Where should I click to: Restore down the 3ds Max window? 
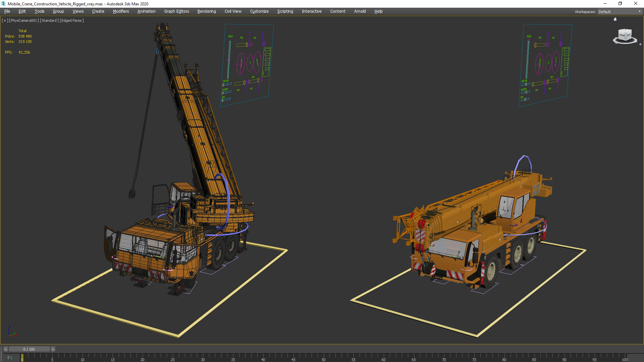[x=620, y=4]
